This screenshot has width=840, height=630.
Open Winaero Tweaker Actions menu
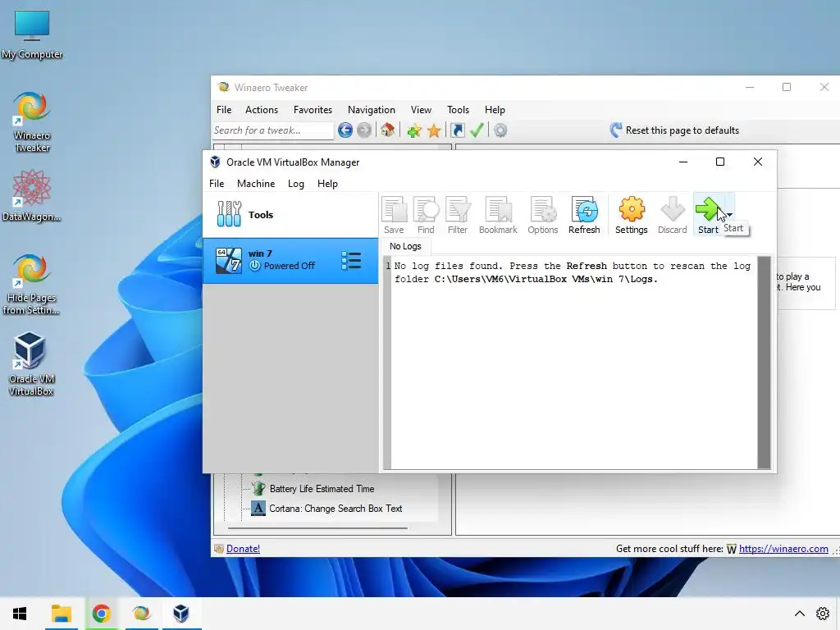[x=262, y=110]
